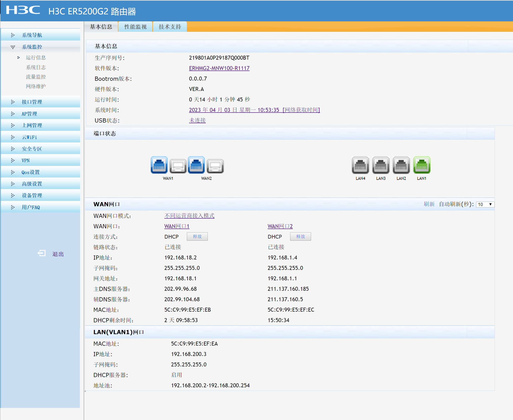Switch to the 性能监视 tab
Image resolution: width=513 pixels, height=420 pixels.
point(135,27)
